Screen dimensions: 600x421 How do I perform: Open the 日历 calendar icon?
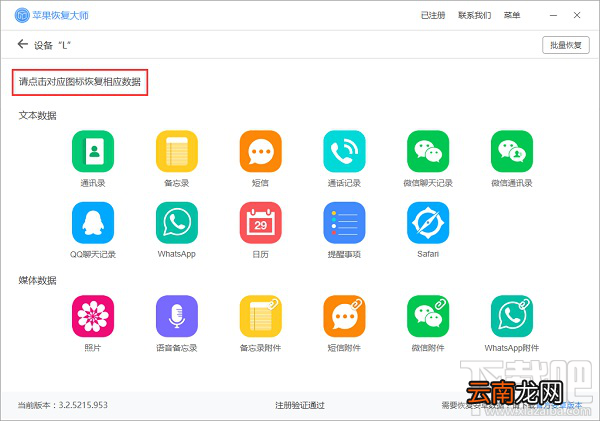(261, 223)
